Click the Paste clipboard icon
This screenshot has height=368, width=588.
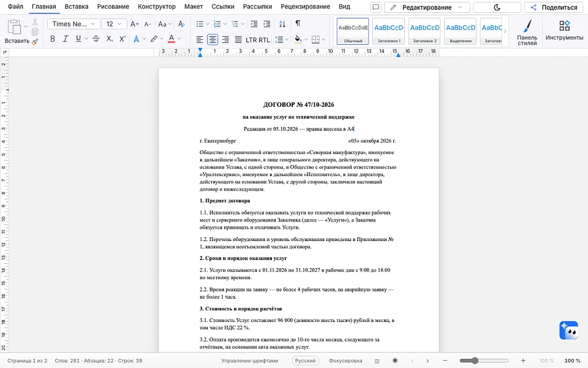pyautogui.click(x=14, y=27)
